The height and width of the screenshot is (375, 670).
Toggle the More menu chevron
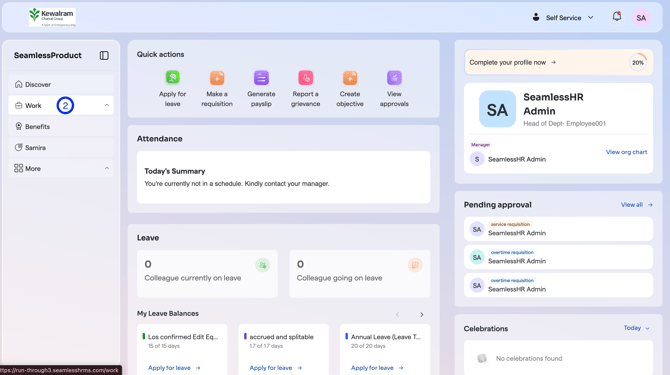107,169
